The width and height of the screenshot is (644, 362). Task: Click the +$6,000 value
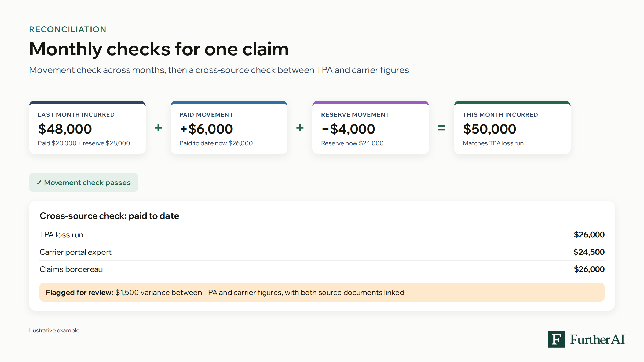click(x=206, y=129)
